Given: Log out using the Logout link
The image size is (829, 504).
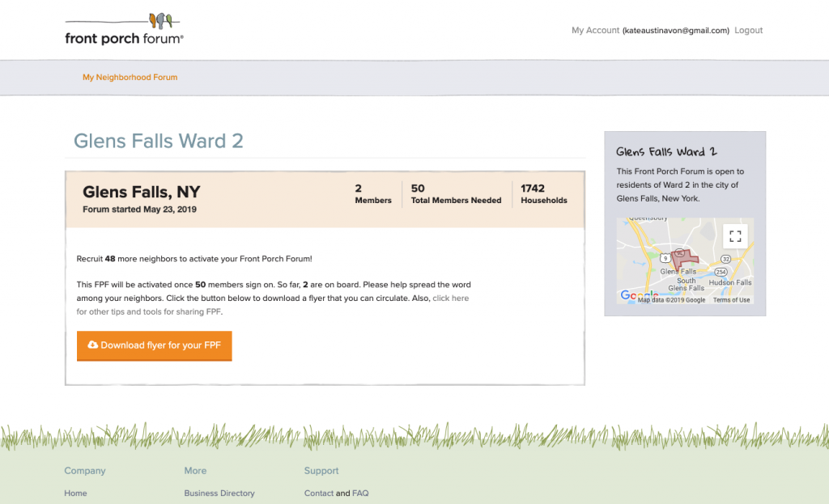Looking at the screenshot, I should 748,30.
